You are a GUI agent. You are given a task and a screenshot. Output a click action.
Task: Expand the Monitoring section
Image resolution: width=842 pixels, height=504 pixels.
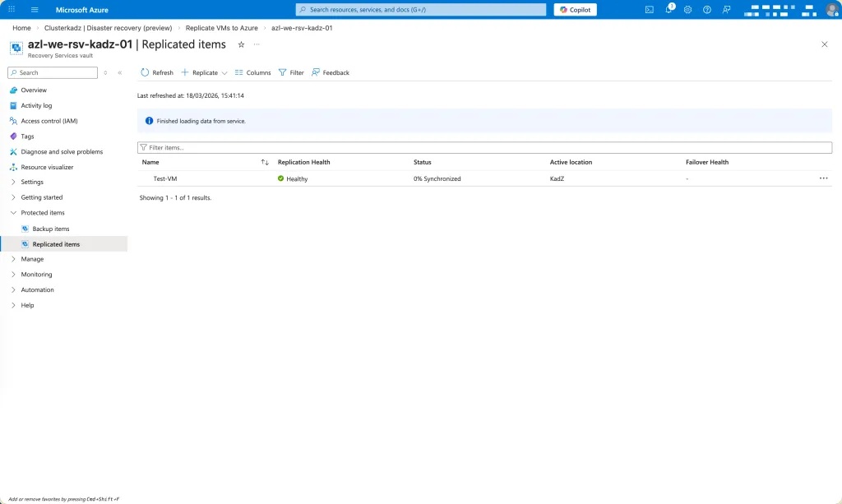[36, 275]
